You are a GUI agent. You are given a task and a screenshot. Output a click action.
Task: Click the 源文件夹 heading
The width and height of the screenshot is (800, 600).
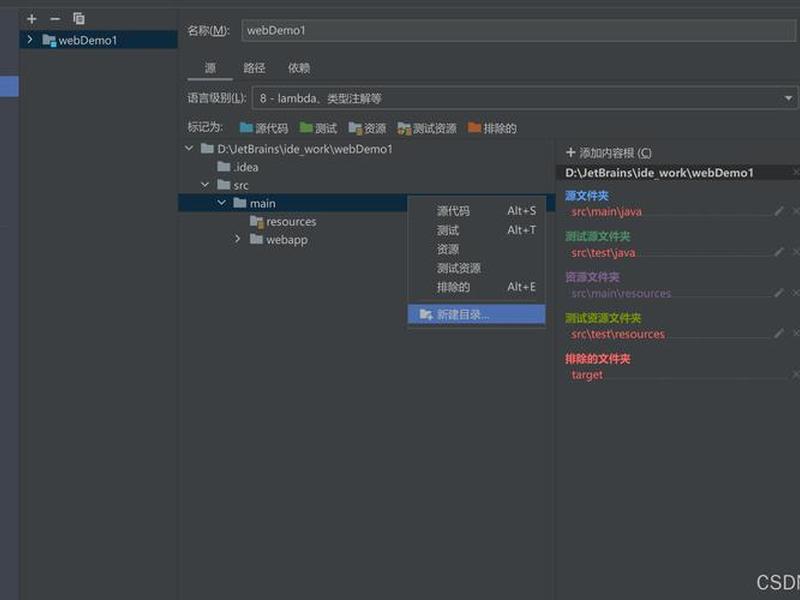[587, 195]
